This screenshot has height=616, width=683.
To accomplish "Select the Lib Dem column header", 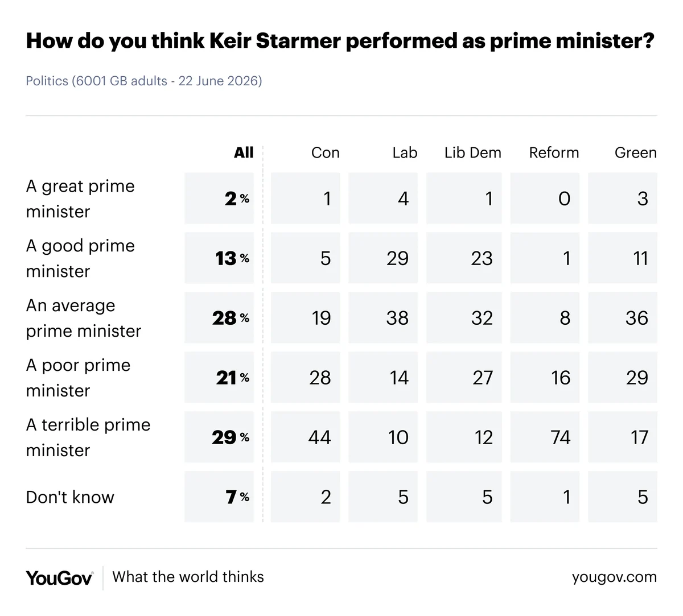I will [x=472, y=152].
